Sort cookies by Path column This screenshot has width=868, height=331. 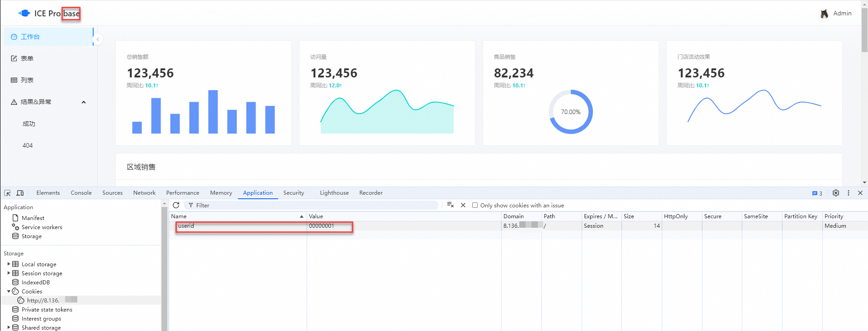tap(561, 216)
